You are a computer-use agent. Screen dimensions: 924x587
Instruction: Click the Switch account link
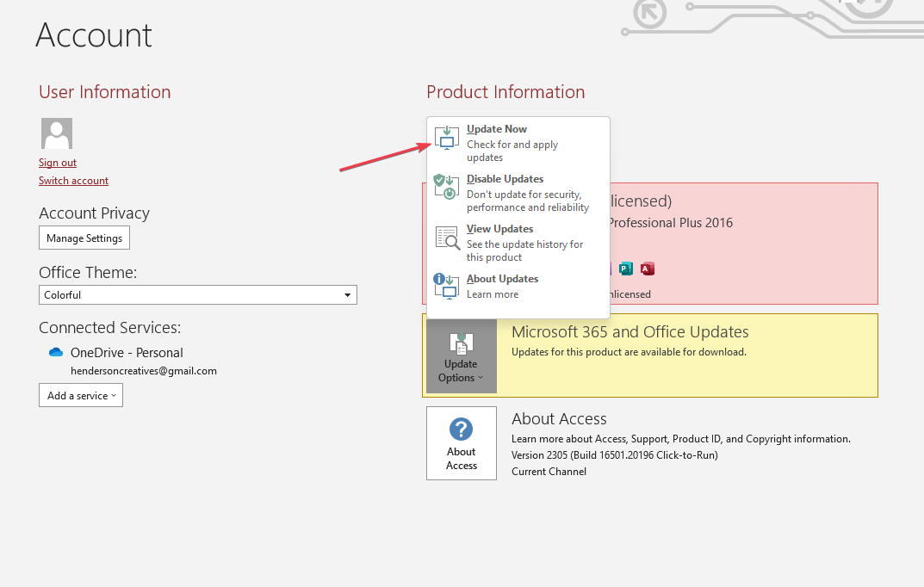click(74, 181)
